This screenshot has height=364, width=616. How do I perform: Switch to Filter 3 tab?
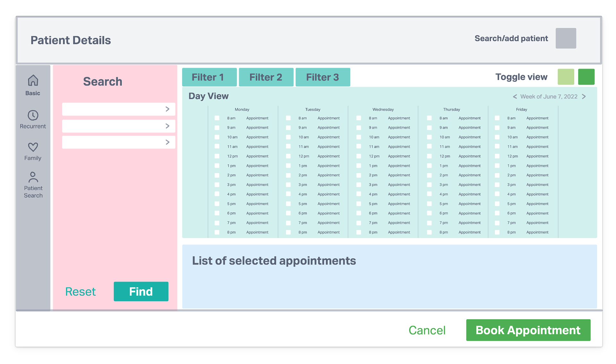[322, 77]
